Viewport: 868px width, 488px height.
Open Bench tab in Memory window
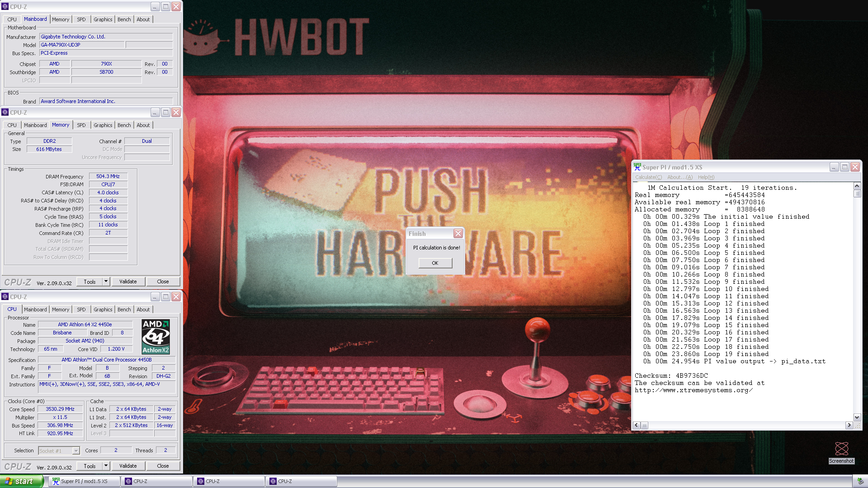pyautogui.click(x=124, y=125)
